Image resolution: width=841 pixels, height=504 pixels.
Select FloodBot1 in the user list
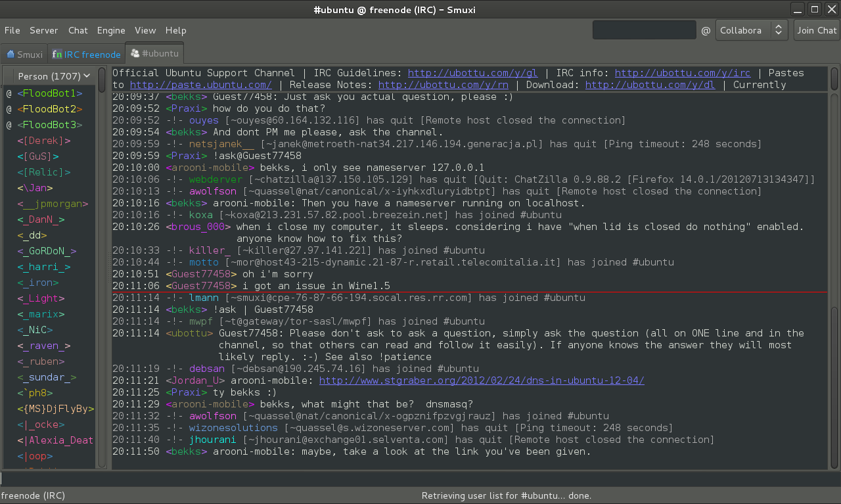[x=50, y=93]
